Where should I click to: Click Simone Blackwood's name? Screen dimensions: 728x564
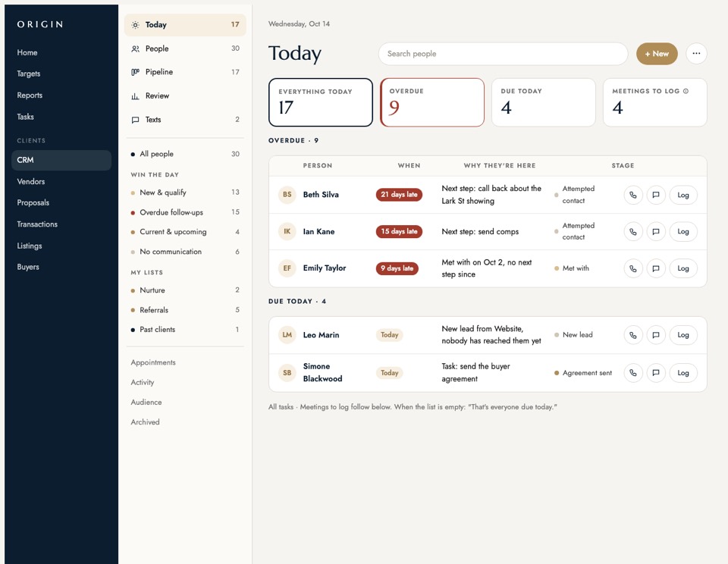[x=323, y=372]
